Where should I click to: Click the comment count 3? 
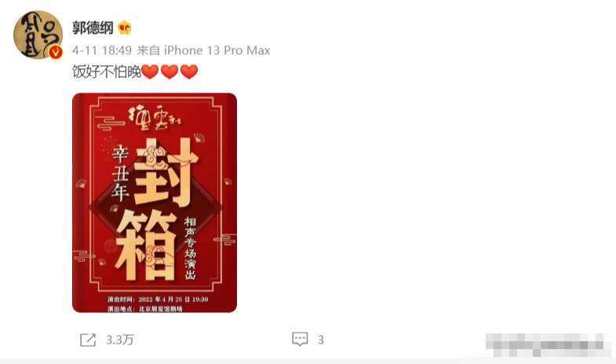pyautogui.click(x=321, y=340)
